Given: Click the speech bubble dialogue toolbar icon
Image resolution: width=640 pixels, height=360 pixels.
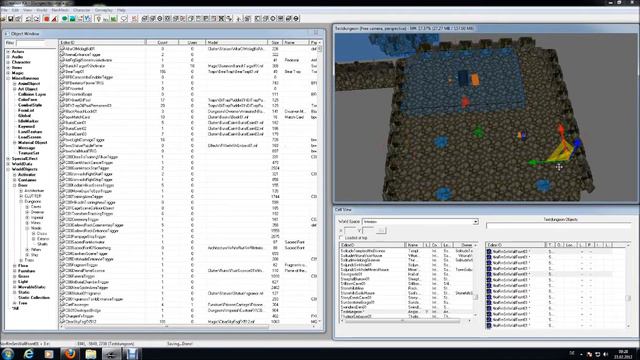Looking at the screenshot, I should coord(124,19).
